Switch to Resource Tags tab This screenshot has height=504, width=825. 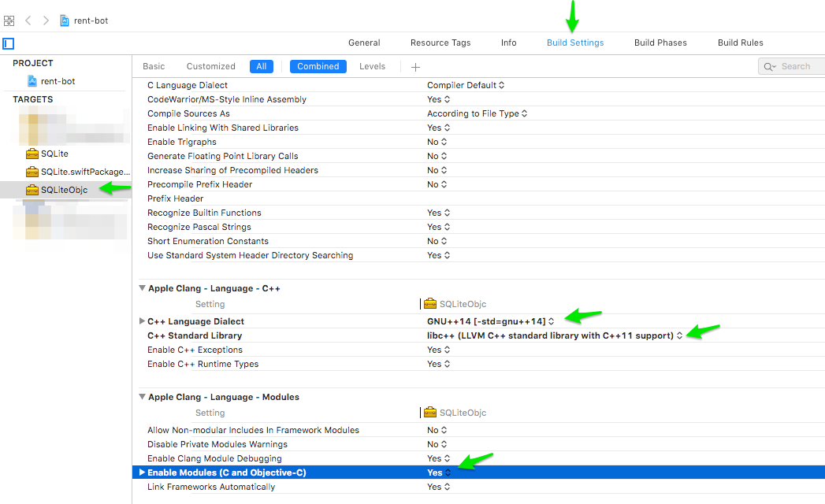click(440, 43)
